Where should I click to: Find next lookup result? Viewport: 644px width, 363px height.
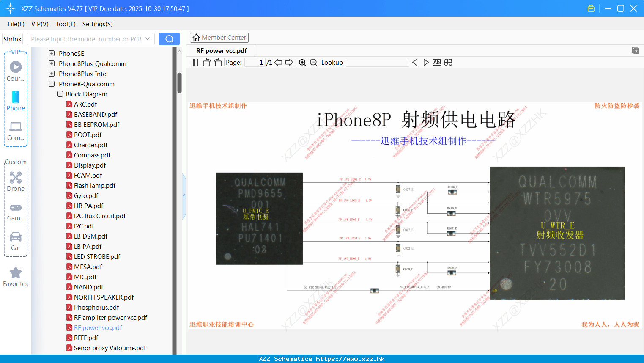click(426, 62)
